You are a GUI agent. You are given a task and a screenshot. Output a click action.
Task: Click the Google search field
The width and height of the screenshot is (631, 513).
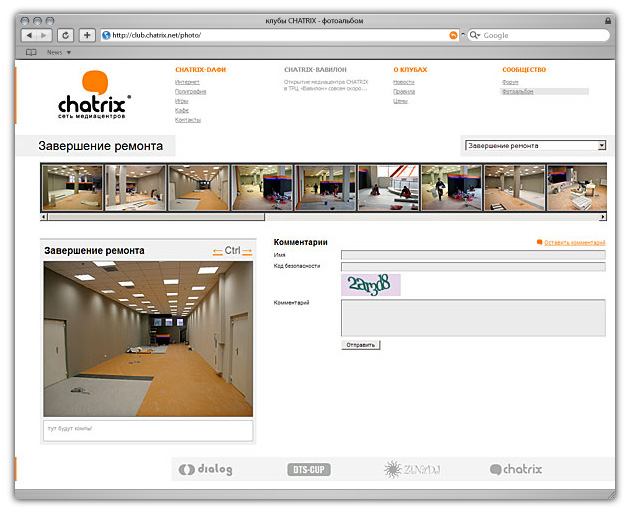point(539,35)
